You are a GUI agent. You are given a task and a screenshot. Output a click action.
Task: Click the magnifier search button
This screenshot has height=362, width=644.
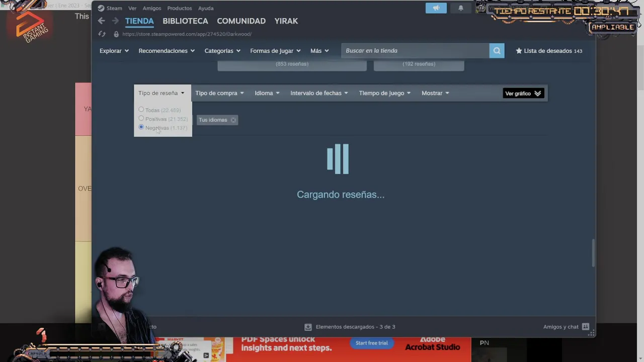click(497, 50)
